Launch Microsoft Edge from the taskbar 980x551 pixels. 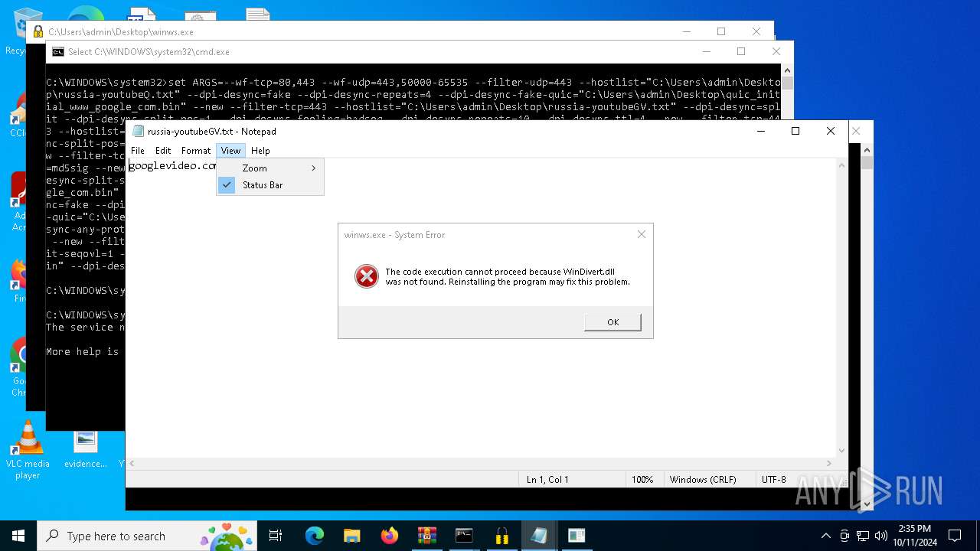coord(315,536)
